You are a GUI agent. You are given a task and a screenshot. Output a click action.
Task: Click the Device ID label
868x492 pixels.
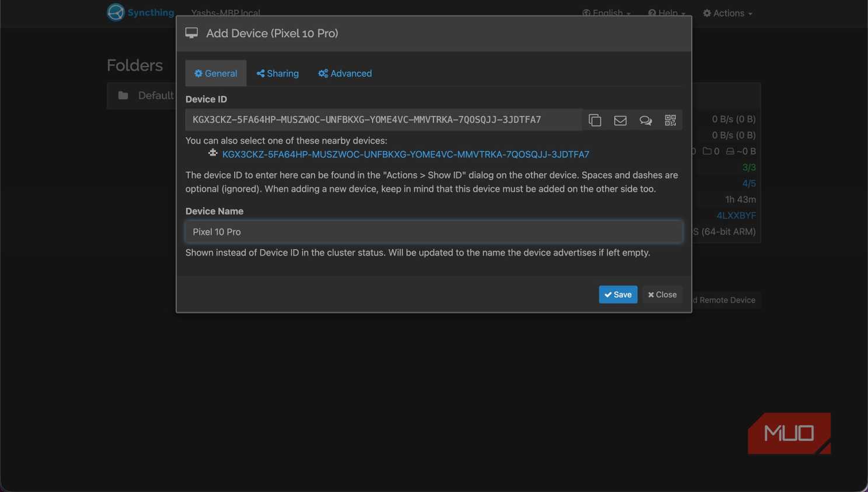point(206,99)
